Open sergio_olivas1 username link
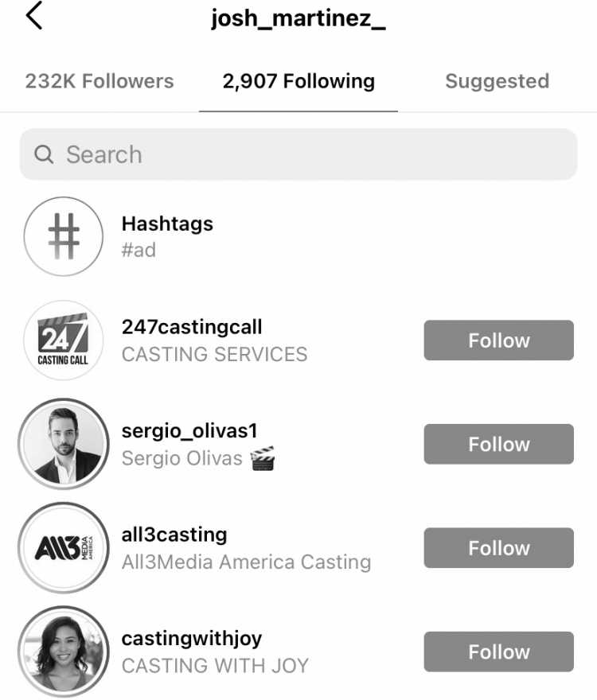This screenshot has width=597, height=700. [x=189, y=431]
